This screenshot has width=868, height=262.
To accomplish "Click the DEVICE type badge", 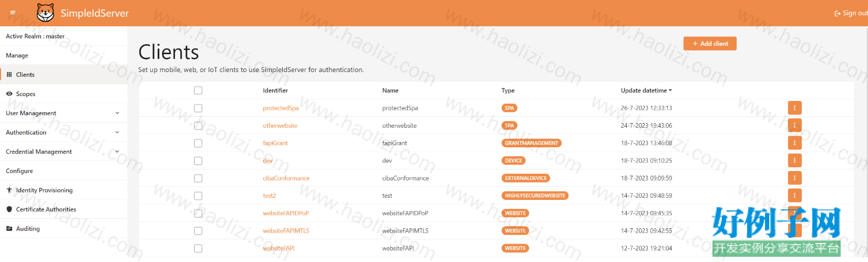I will pyautogui.click(x=513, y=160).
